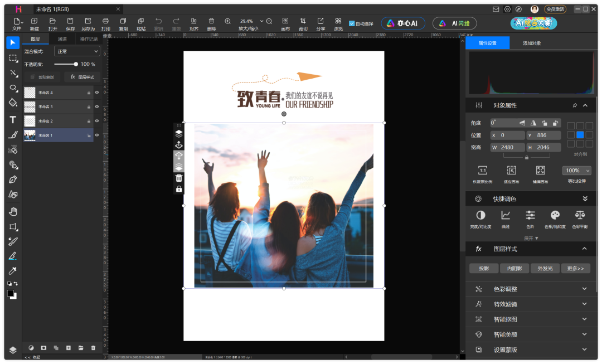This screenshot has height=364, width=602.
Task: Hide layer 未命名 4 with eye icon
Action: [x=97, y=93]
